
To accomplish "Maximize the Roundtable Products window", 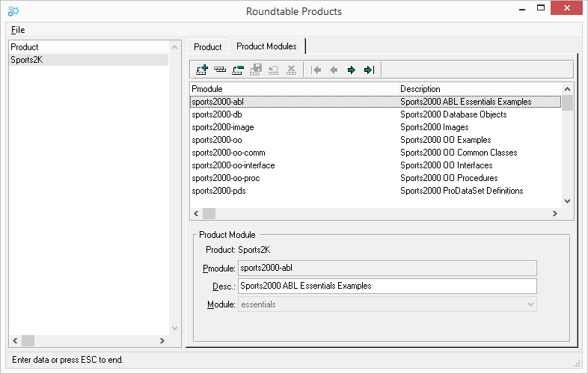I will click(541, 8).
